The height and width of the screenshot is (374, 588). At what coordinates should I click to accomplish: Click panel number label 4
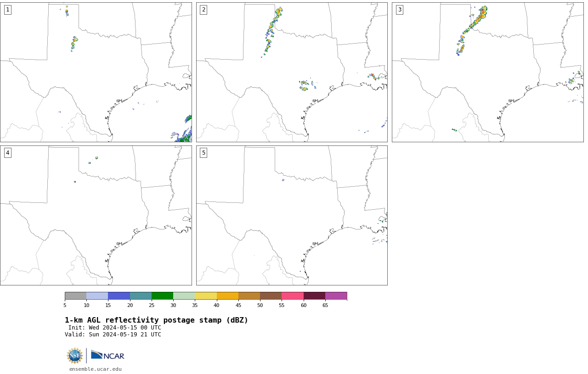point(7,153)
